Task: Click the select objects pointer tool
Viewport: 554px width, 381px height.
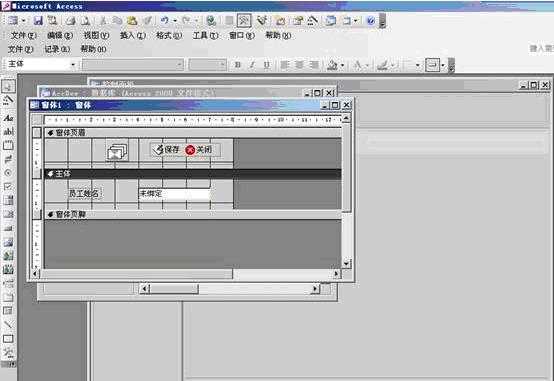Action: point(8,86)
